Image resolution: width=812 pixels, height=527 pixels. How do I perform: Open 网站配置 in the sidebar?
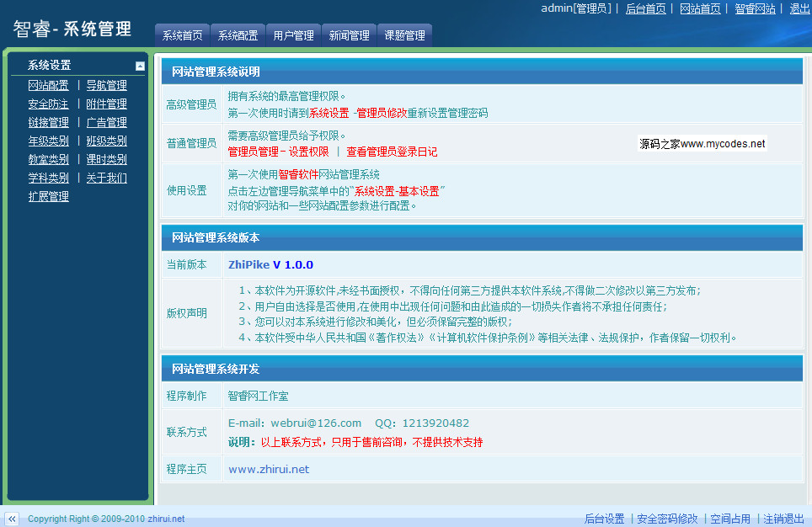pos(48,85)
